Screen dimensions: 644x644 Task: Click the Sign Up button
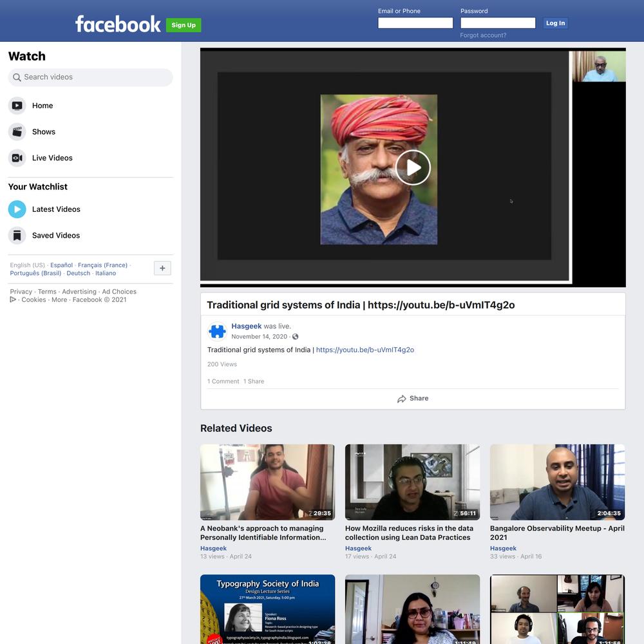point(184,25)
